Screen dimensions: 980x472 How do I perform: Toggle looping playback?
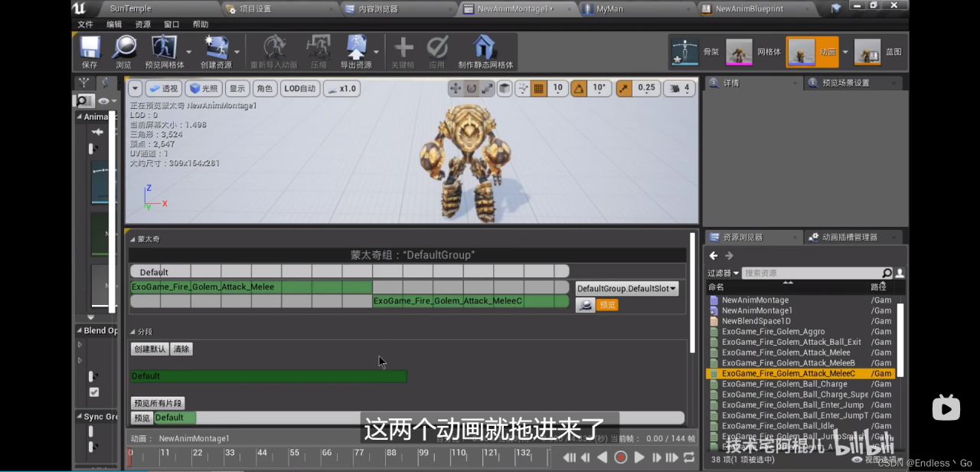(689, 457)
